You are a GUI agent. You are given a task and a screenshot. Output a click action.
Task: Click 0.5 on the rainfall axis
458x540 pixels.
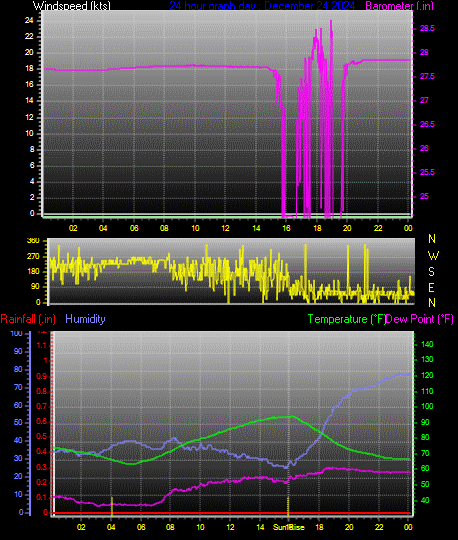(42, 436)
